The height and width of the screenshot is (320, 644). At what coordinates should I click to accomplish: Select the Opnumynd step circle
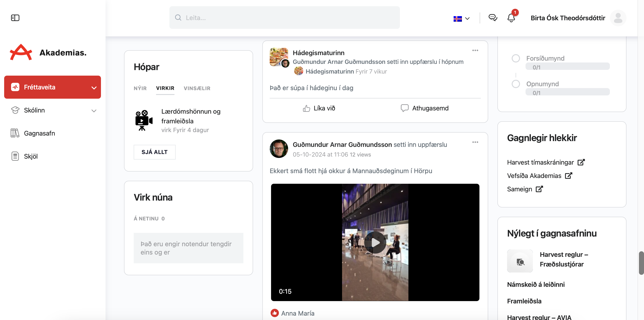[x=516, y=84]
